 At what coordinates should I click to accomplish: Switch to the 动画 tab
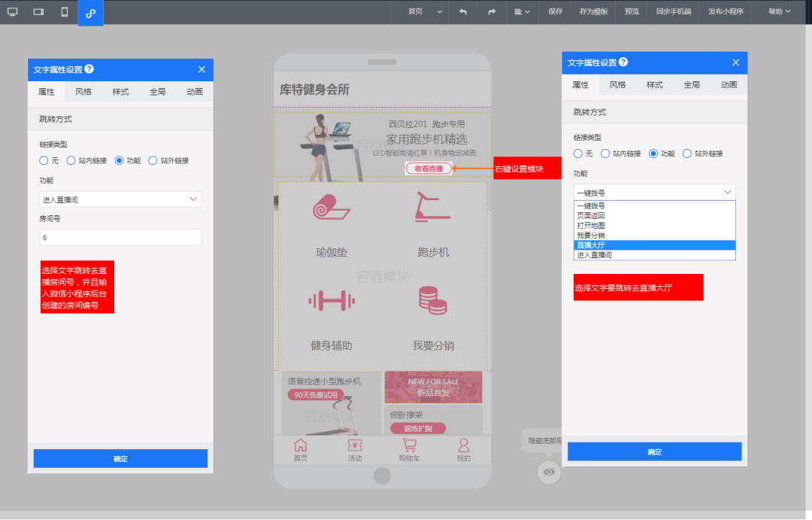click(x=194, y=91)
